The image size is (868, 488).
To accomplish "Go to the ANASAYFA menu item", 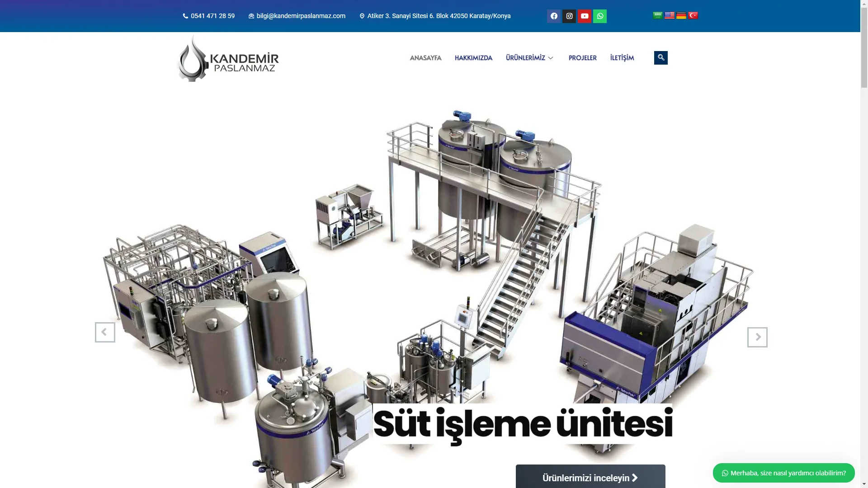I will 425,58.
